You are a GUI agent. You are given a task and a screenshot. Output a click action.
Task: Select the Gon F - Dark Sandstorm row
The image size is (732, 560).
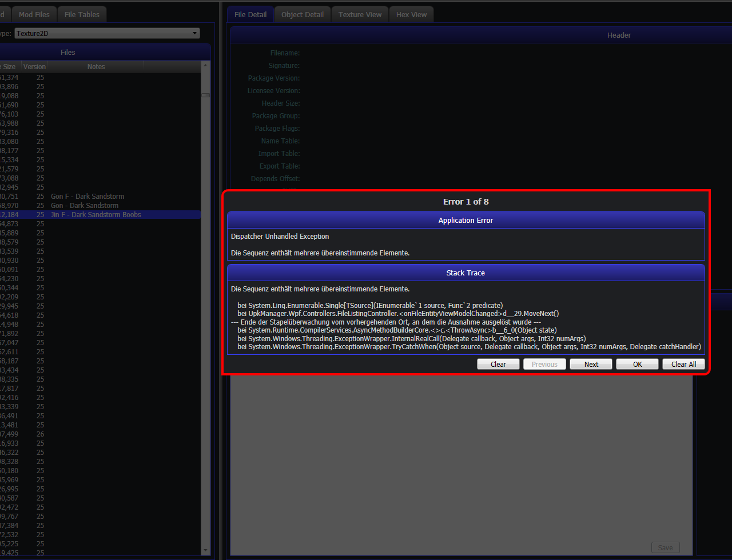[87, 196]
